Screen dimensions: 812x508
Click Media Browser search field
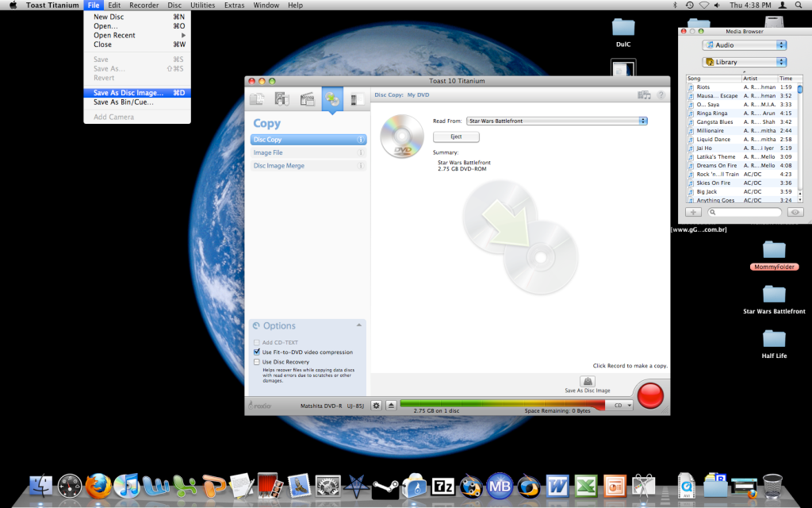[x=744, y=212]
